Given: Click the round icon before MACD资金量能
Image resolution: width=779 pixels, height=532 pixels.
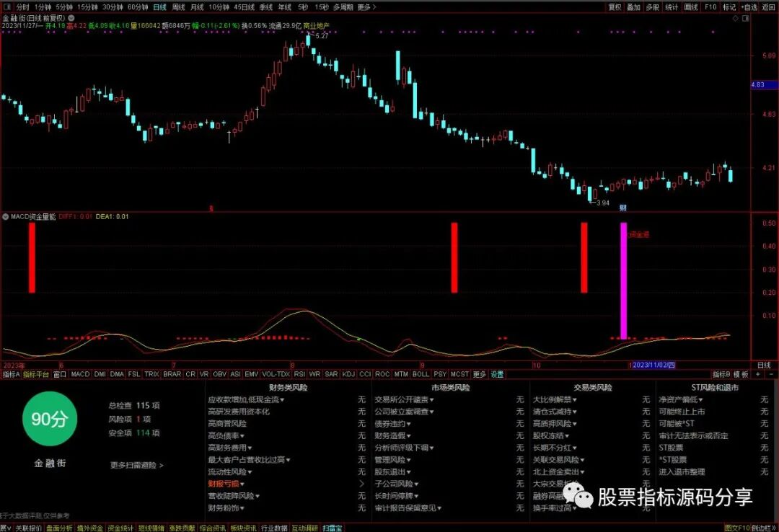Looking at the screenshot, I should 6,216.
